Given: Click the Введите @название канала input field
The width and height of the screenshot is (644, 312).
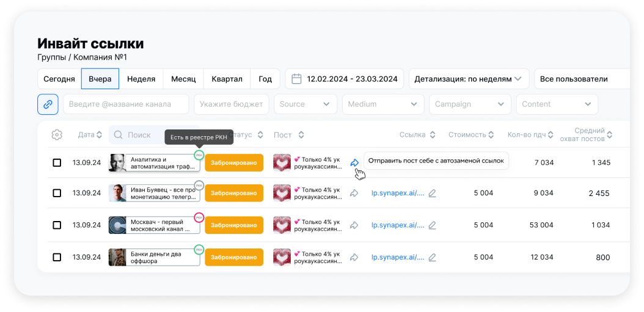Looking at the screenshot, I should pos(126,104).
